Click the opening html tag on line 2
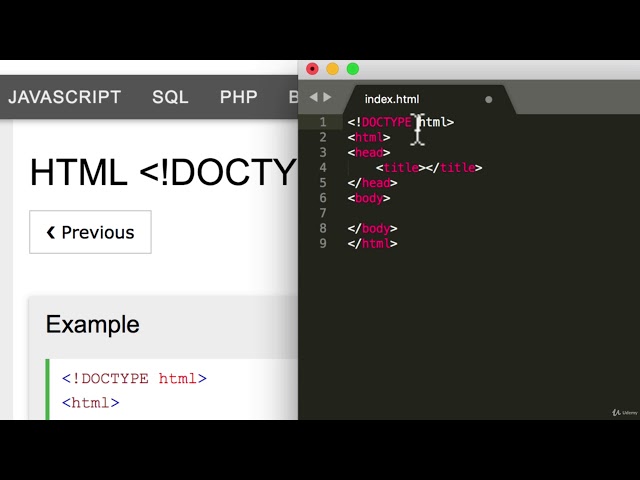The height and width of the screenshot is (480, 640). [369, 137]
